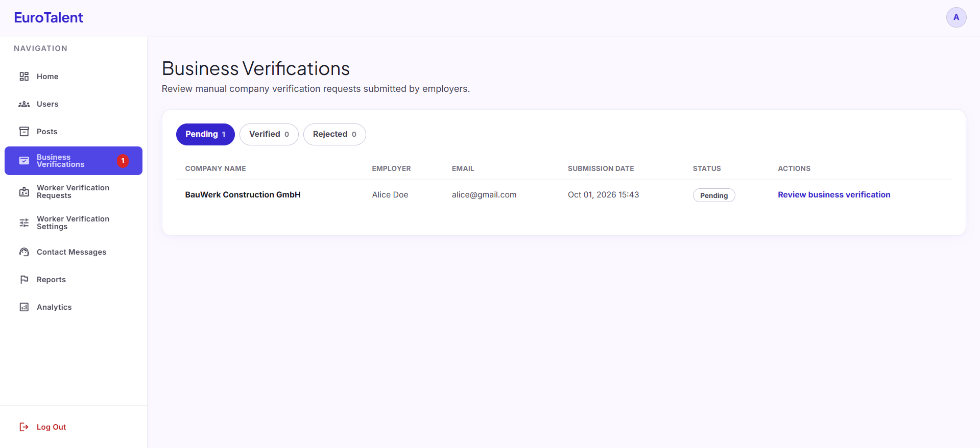Image resolution: width=980 pixels, height=448 pixels.
Task: Open the user avatar 'A' menu
Action: click(x=956, y=17)
